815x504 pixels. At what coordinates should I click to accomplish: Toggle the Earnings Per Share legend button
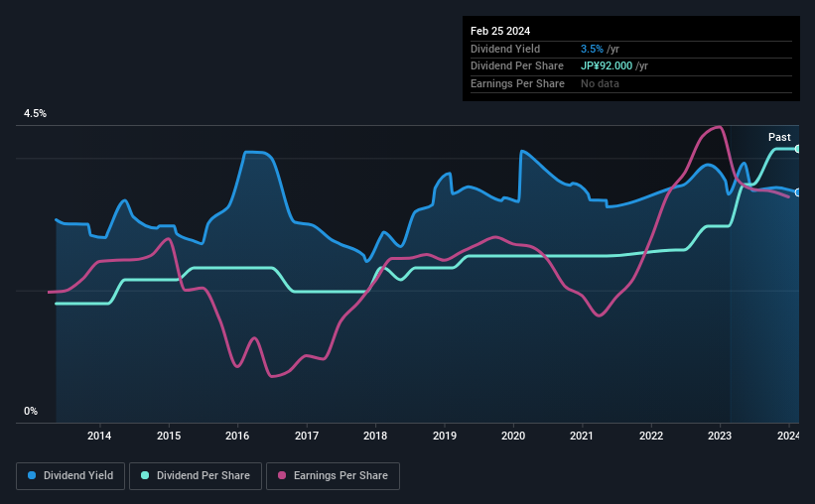click(333, 476)
